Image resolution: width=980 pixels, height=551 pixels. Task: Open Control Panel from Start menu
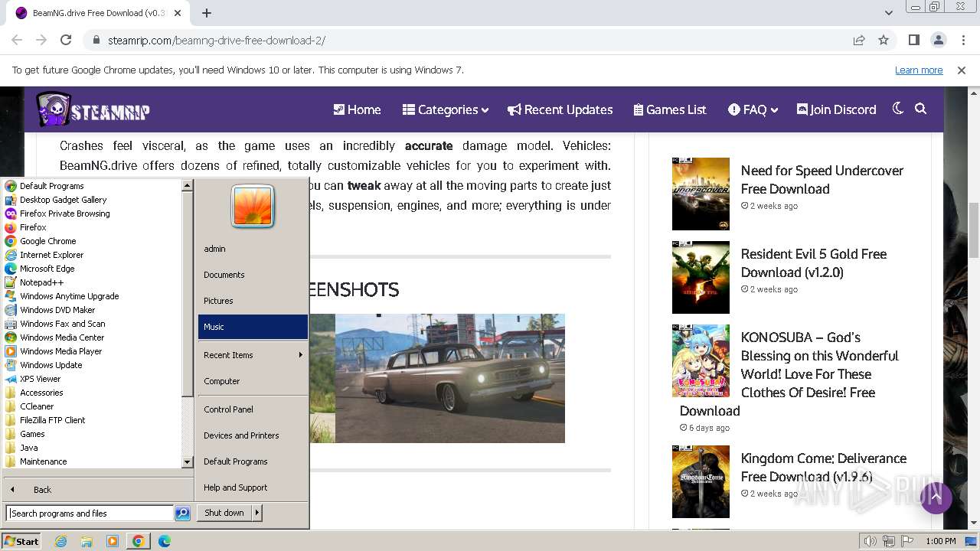[x=253, y=409]
